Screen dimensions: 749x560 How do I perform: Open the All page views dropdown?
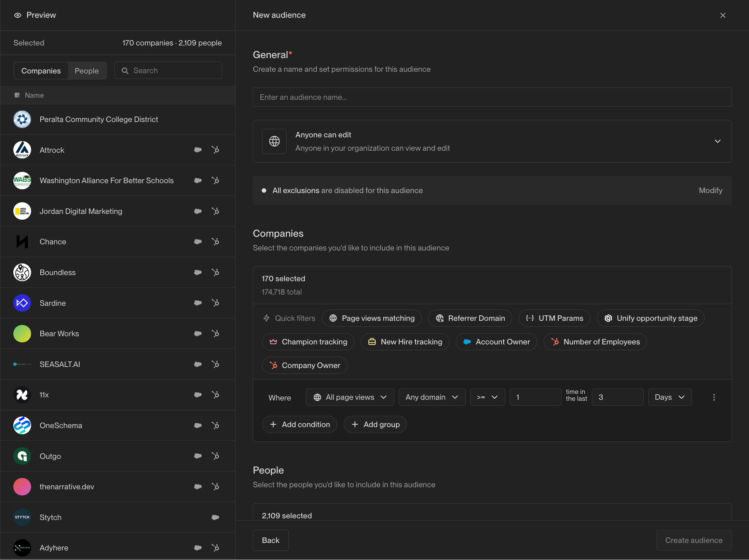[x=350, y=397]
